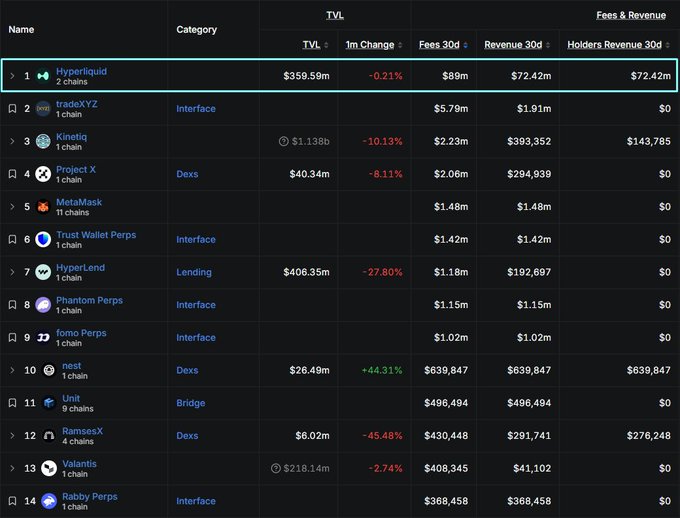Select the +44.31% change for nest
This screenshot has height=518, width=680.
[382, 370]
